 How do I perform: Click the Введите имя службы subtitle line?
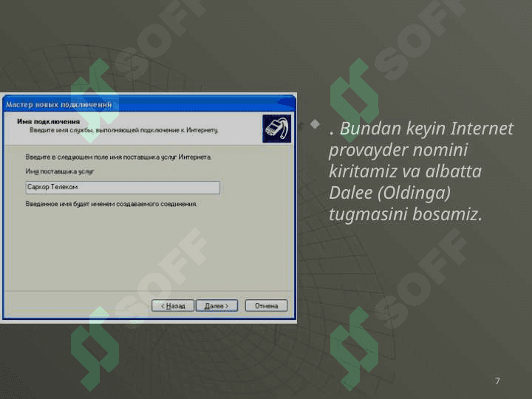click(123, 130)
